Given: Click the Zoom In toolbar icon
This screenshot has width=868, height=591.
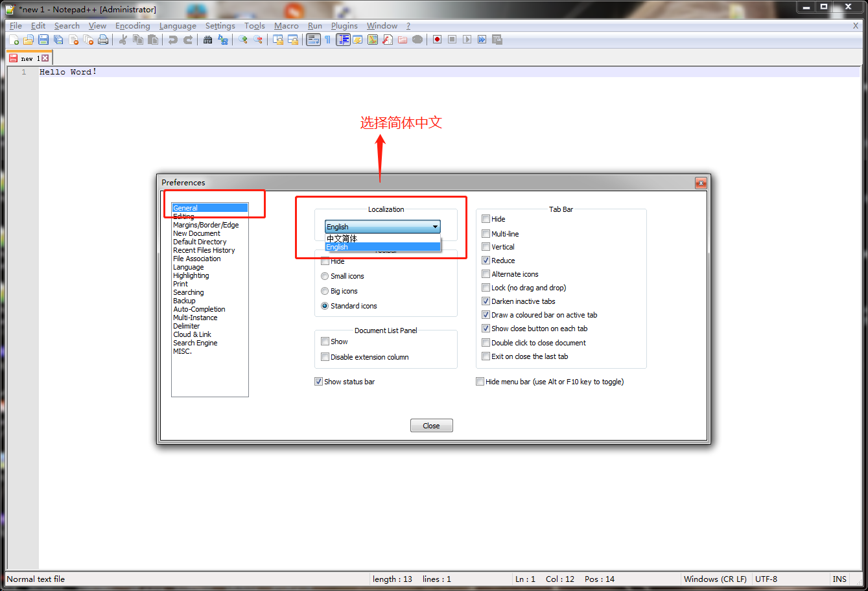Looking at the screenshot, I should [243, 40].
